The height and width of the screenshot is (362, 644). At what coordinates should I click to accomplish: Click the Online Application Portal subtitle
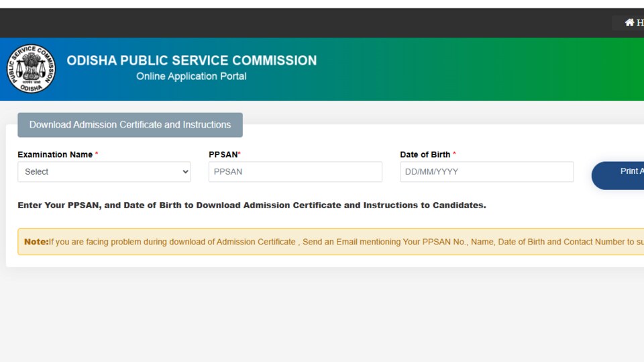[191, 76]
